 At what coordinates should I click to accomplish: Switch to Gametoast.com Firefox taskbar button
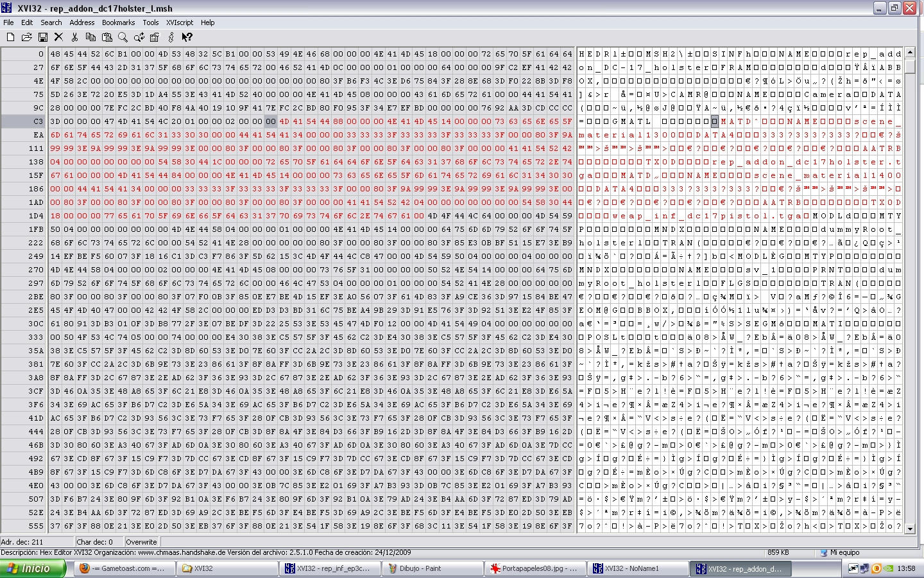coord(124,568)
